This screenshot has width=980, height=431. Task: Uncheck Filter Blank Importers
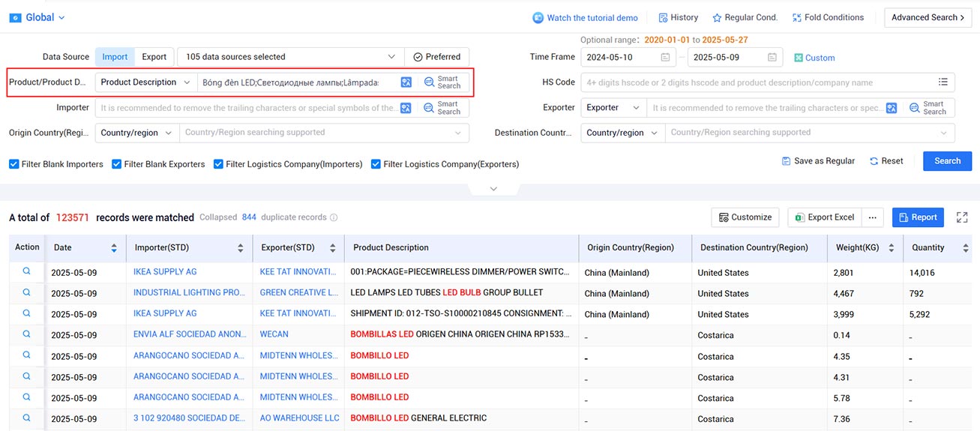(14, 164)
